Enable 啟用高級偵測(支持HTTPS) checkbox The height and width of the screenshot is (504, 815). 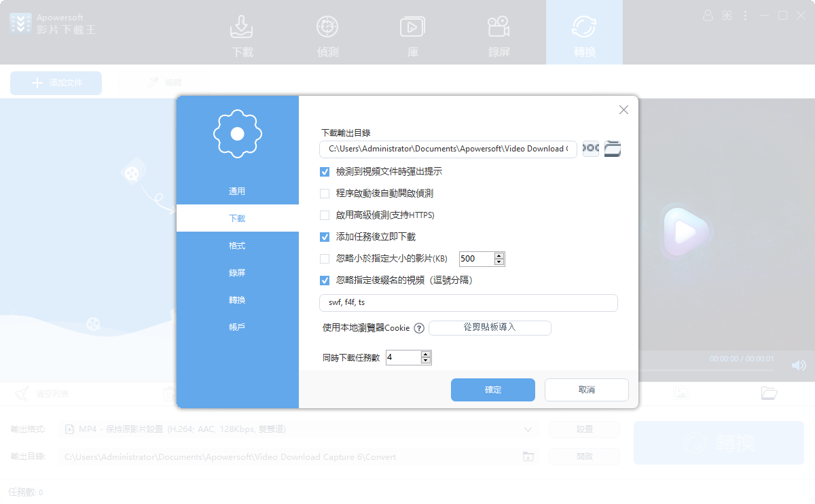325,215
